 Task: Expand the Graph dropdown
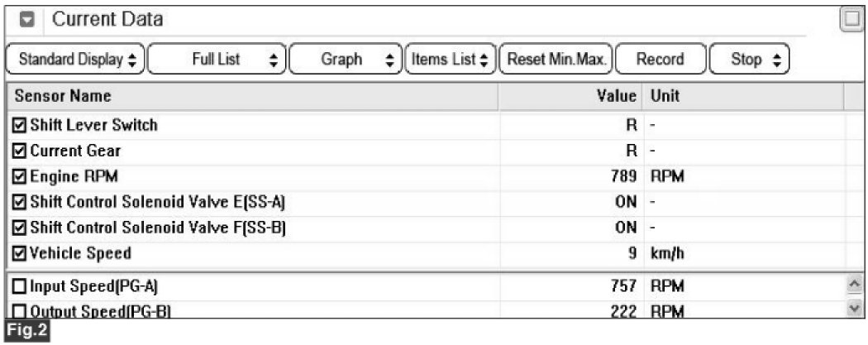pyautogui.click(x=344, y=60)
